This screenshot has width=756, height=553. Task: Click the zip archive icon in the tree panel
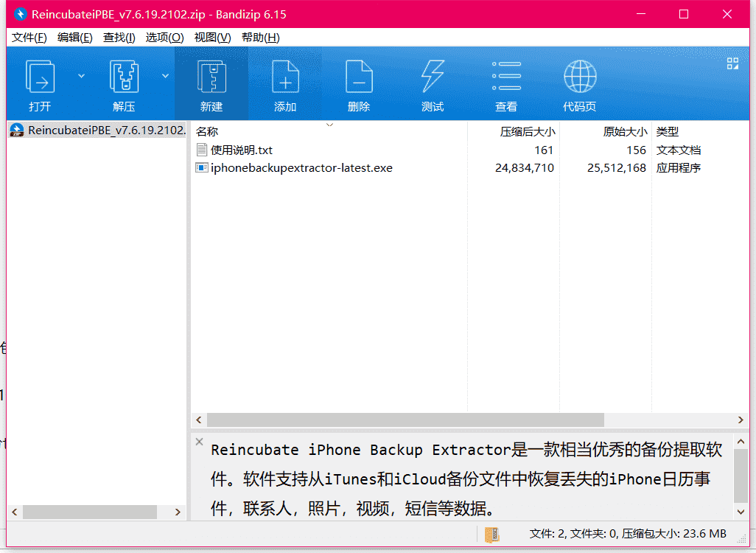(x=17, y=131)
